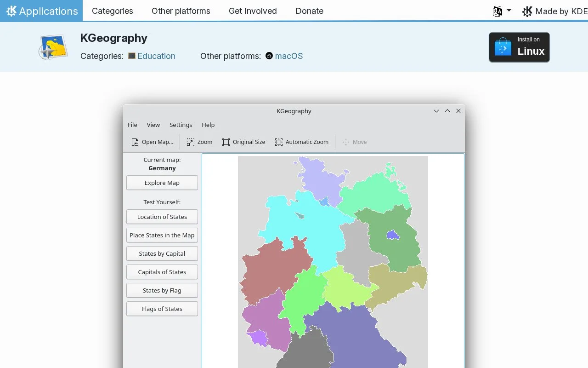Click the store bag icon on Install button
Image resolution: width=588 pixels, height=368 pixels.
coord(503,47)
